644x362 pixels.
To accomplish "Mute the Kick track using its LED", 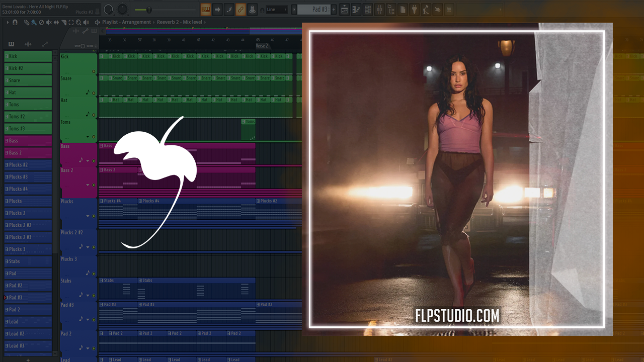I will coord(94,71).
